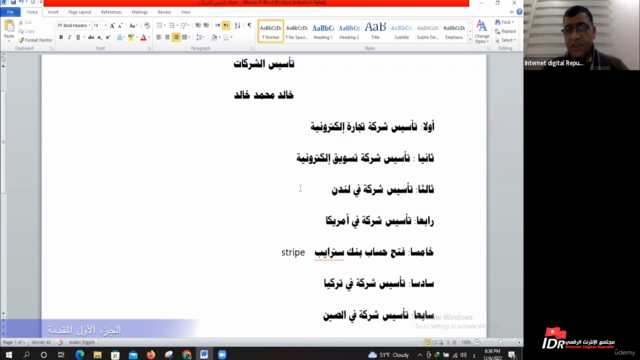Viewport: 640px width, 360px height.
Task: Activate the Format Painter
Action: pos(35,40)
